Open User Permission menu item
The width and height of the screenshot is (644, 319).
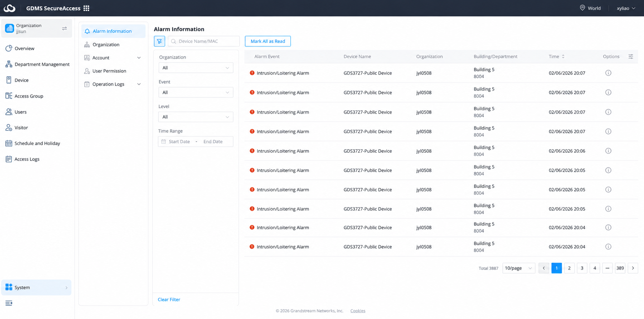[x=109, y=71]
